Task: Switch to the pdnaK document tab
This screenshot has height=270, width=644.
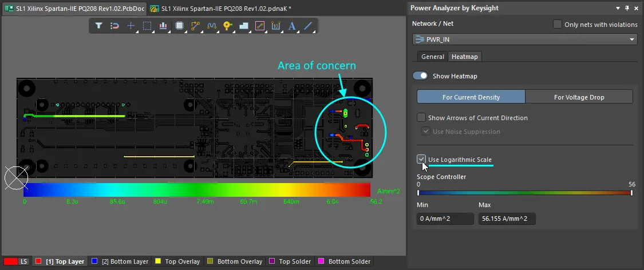Action: click(220, 8)
